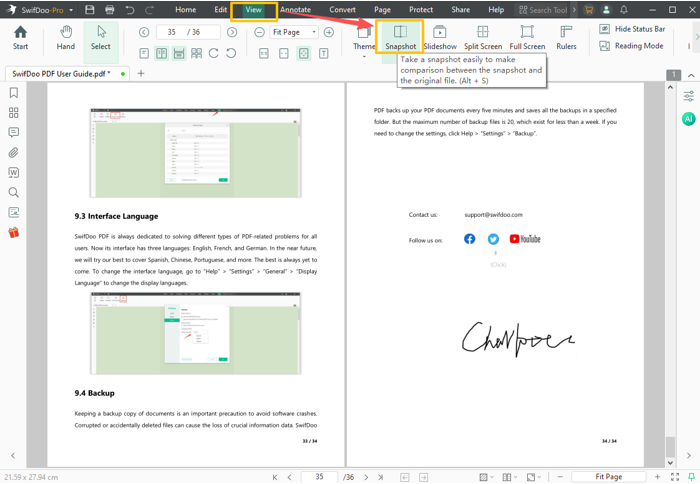Image resolution: width=700 pixels, height=484 pixels.
Task: Open Split Screen view
Action: [483, 38]
